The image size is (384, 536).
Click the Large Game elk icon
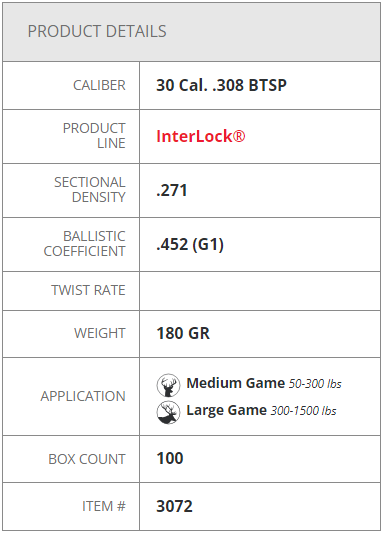(x=168, y=412)
